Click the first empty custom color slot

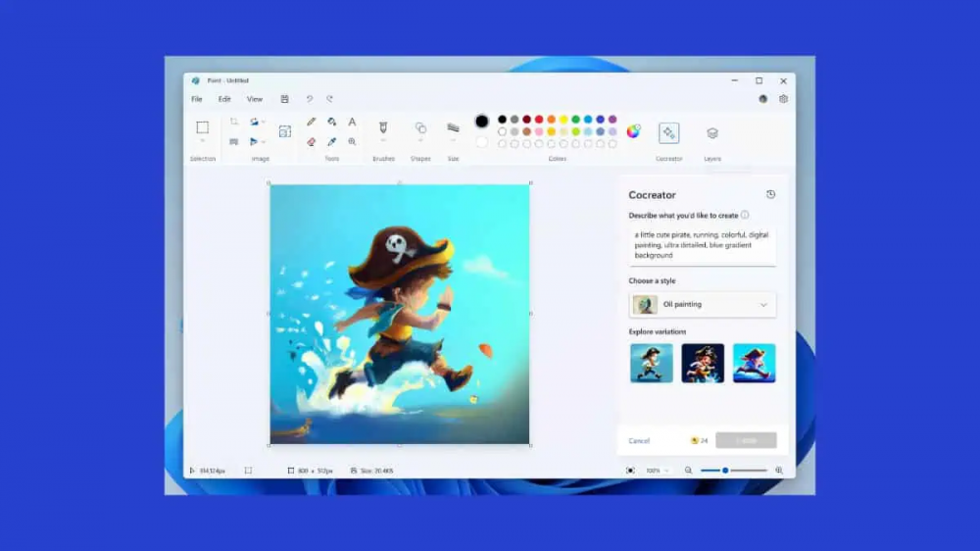point(502,144)
